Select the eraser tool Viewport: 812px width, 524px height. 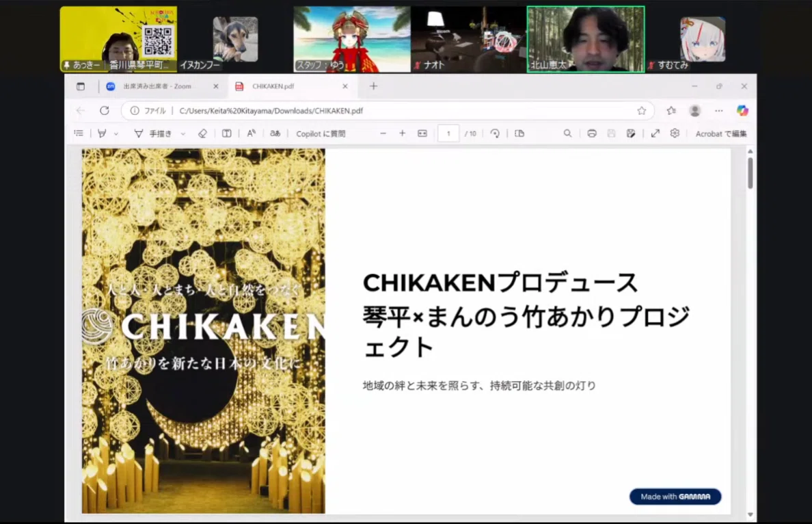(x=202, y=133)
